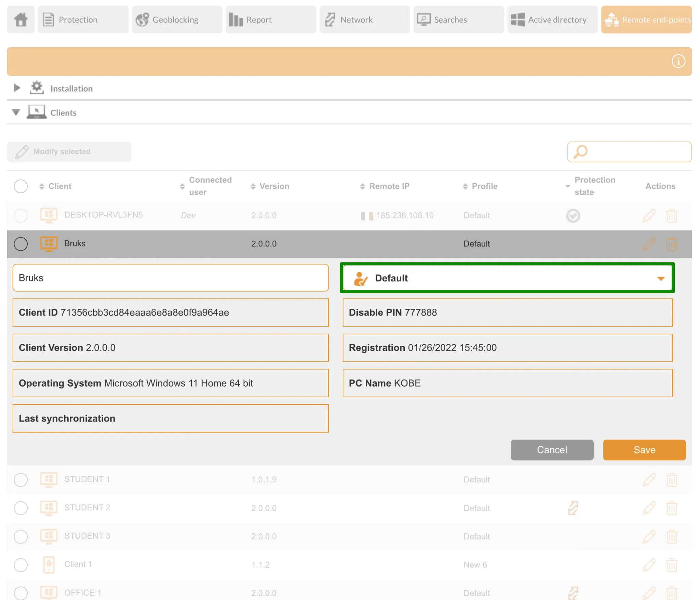
Task: Collapse the Clients section
Action: pyautogui.click(x=16, y=112)
